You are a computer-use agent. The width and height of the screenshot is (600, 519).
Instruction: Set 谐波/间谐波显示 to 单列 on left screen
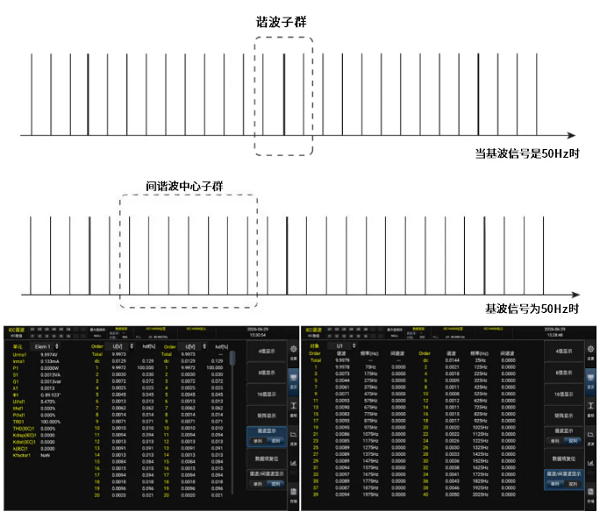coord(258,484)
